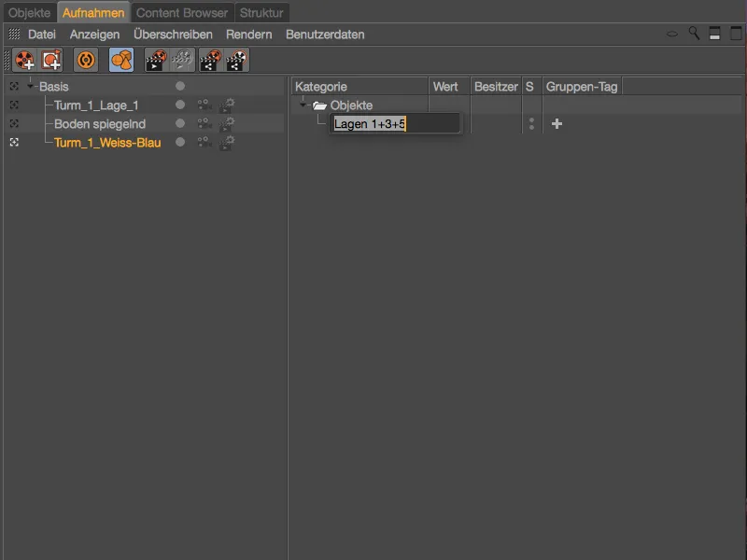Viewport: 747px width, 560px height.
Task: Switch to the Objekte tab
Action: tap(29, 13)
